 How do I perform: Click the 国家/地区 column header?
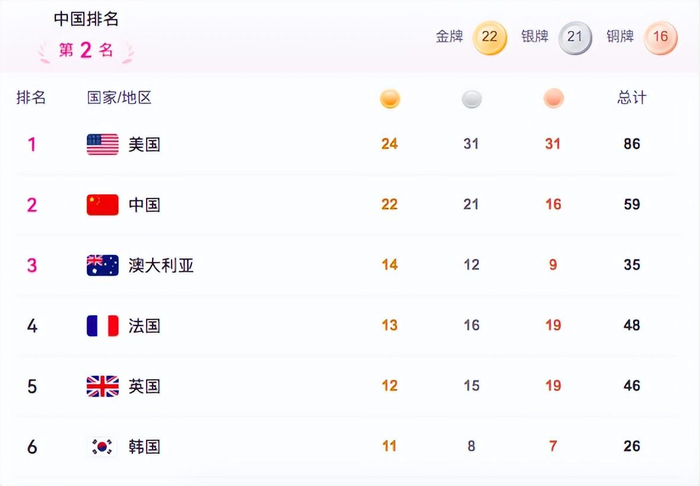pyautogui.click(x=119, y=98)
